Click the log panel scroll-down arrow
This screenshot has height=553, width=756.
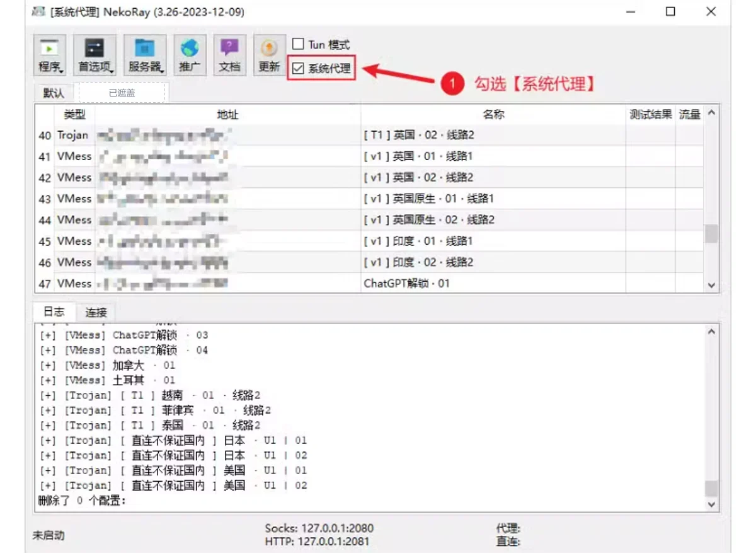click(712, 504)
